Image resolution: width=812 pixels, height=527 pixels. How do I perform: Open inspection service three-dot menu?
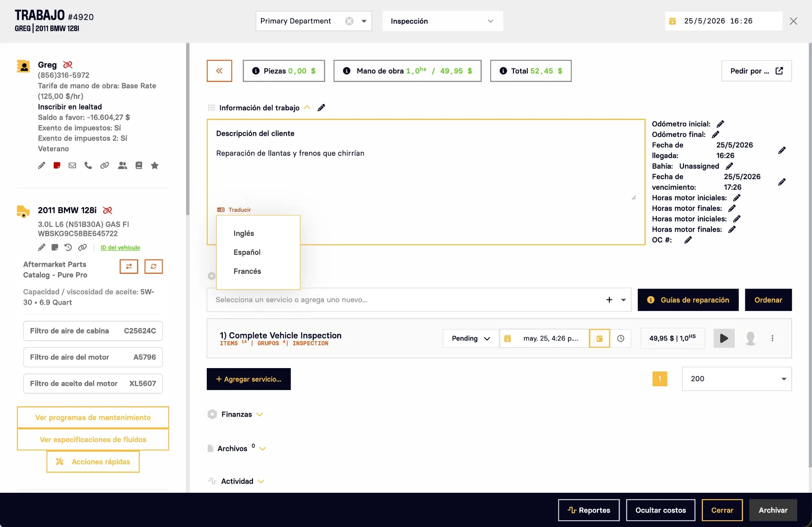point(773,338)
